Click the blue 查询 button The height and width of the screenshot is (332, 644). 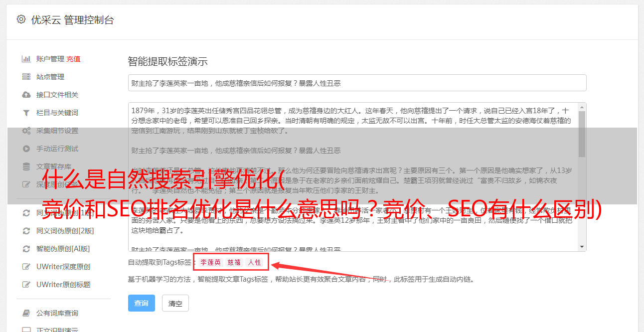[x=142, y=303]
